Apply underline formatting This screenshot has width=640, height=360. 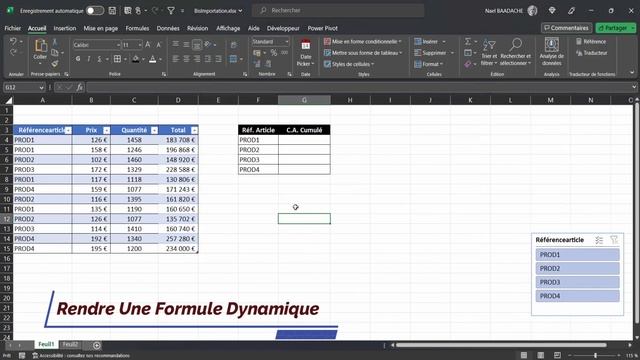pyautogui.click(x=99, y=59)
